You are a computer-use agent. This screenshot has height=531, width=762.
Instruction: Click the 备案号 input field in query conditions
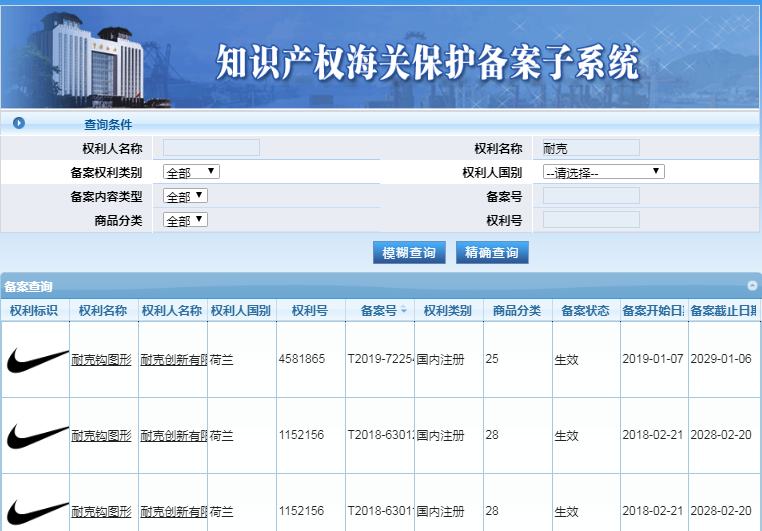click(590, 196)
